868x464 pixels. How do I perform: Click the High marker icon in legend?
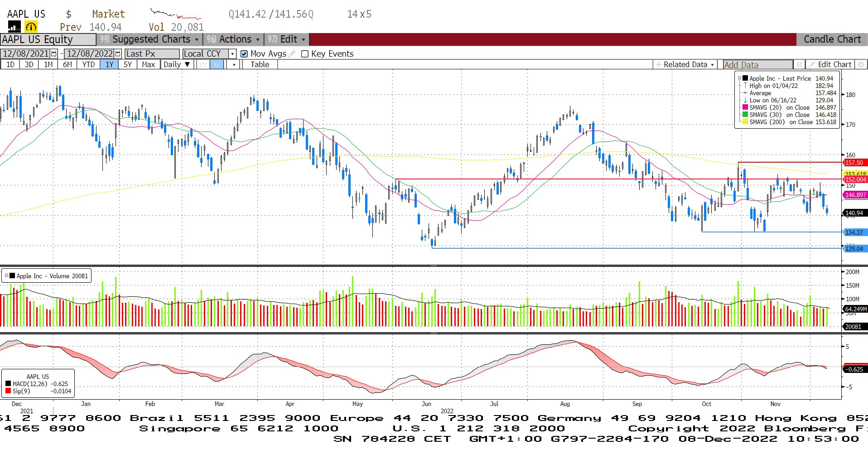745,86
